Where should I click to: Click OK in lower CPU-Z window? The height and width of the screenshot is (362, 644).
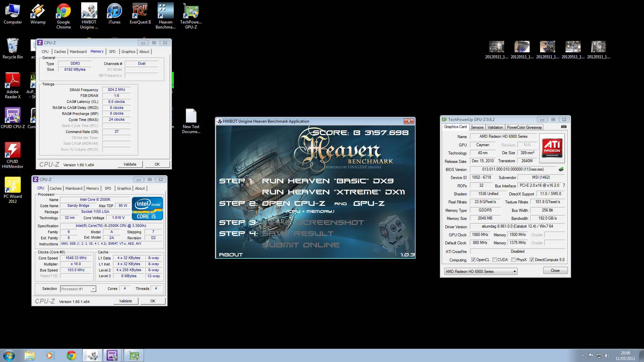coord(153,301)
